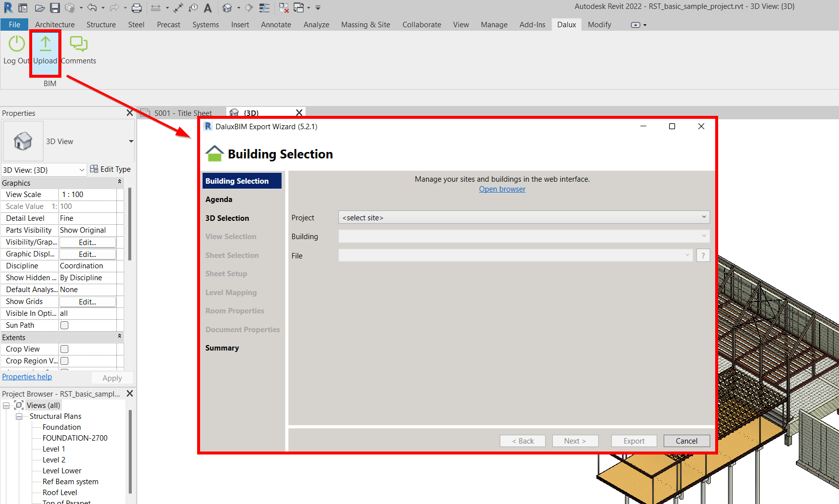Enable the Sun Path checkbox
839x504 pixels.
(64, 325)
